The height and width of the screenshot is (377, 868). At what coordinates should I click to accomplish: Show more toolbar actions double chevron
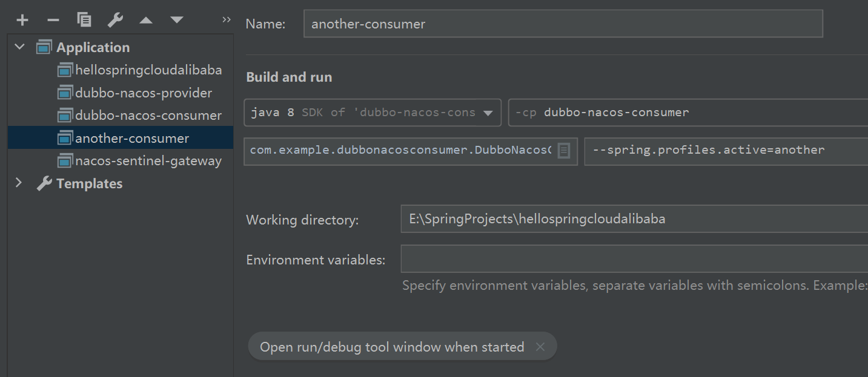coord(227,19)
